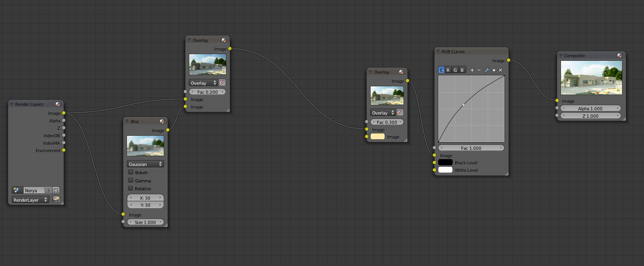Tick the Relative checkbox

coord(131,188)
